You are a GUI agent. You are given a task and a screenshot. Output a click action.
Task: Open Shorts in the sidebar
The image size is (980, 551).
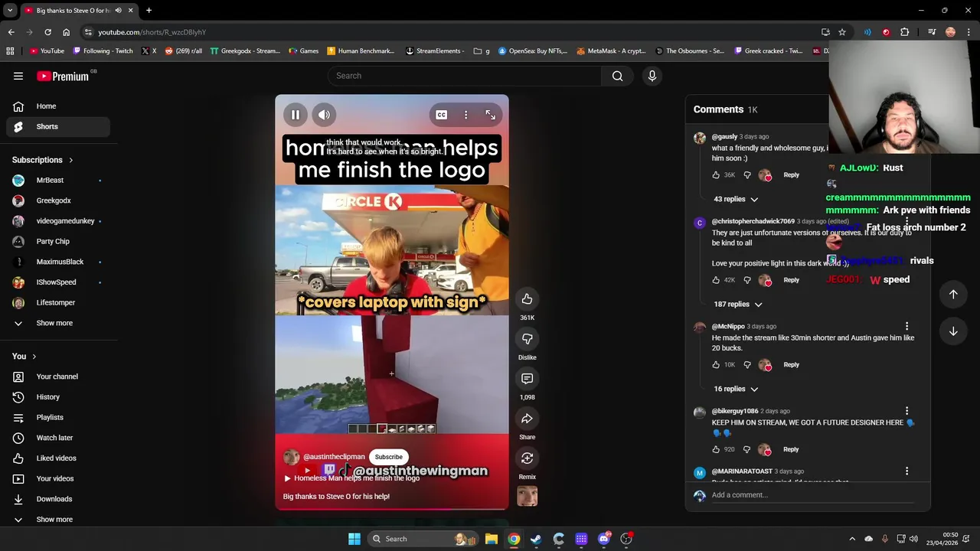(x=58, y=126)
